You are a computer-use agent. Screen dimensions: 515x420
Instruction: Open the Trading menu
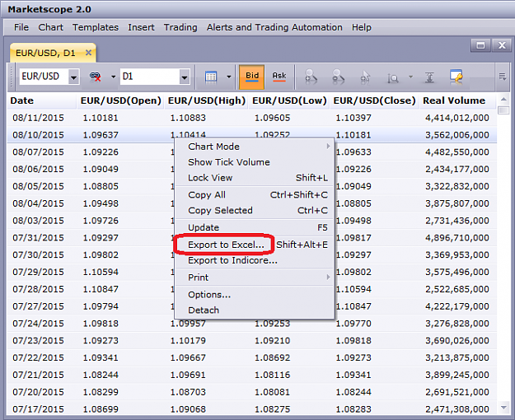point(180,27)
